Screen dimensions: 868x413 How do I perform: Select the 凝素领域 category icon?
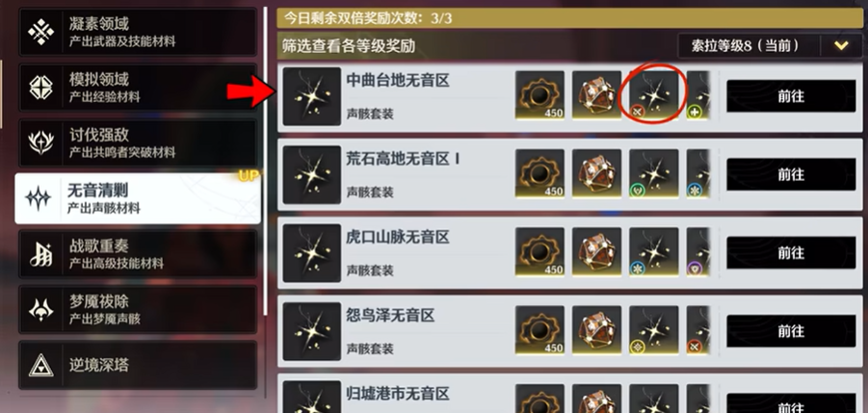(41, 32)
